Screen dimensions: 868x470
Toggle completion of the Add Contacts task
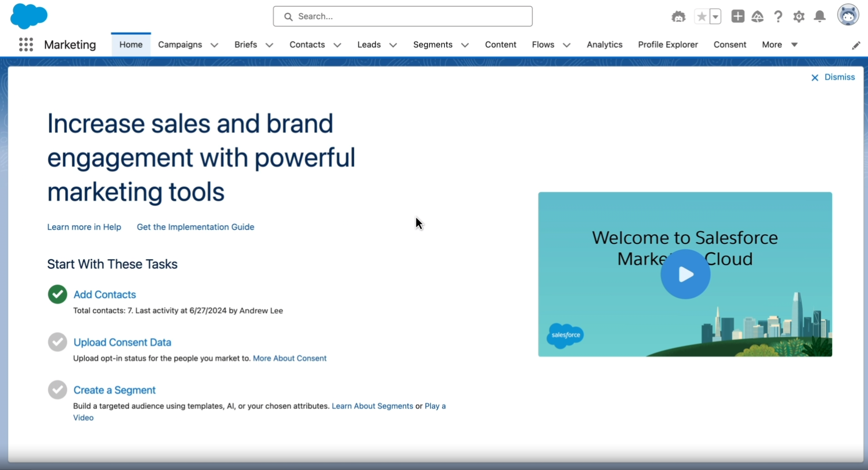click(57, 294)
